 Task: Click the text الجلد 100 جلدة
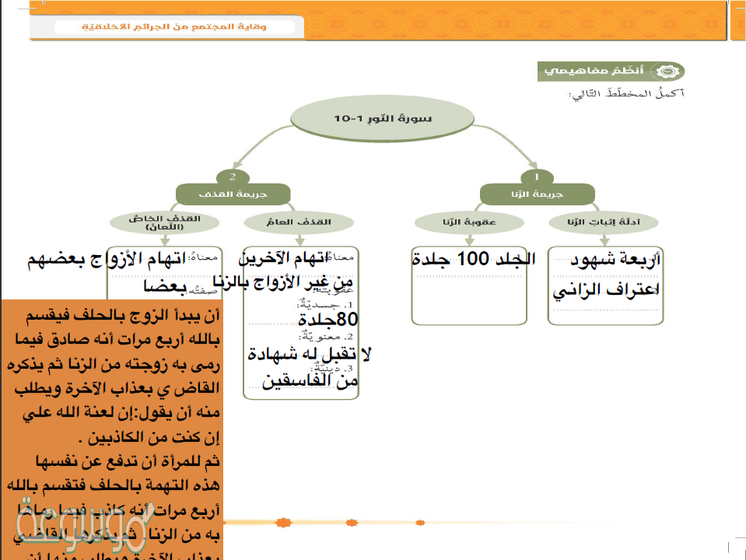474,259
